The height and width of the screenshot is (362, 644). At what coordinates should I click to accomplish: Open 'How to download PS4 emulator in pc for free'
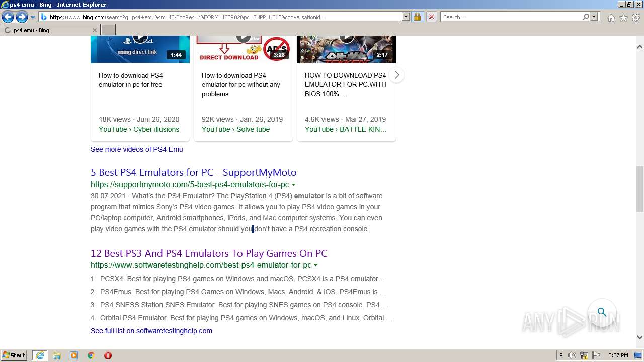point(131,80)
